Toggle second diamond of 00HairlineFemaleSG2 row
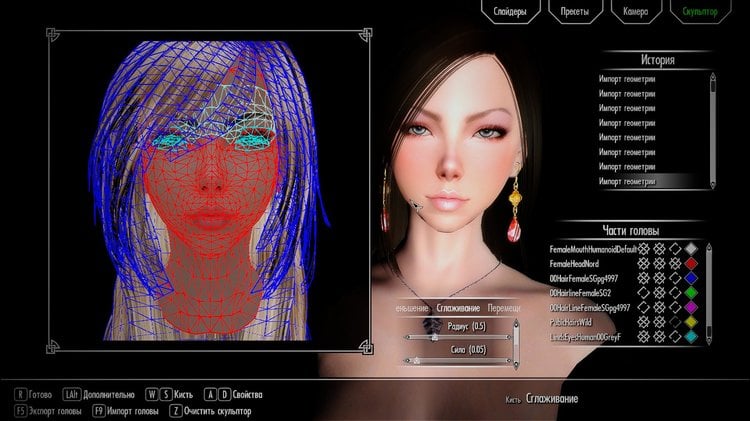The height and width of the screenshot is (421, 750). click(x=660, y=292)
